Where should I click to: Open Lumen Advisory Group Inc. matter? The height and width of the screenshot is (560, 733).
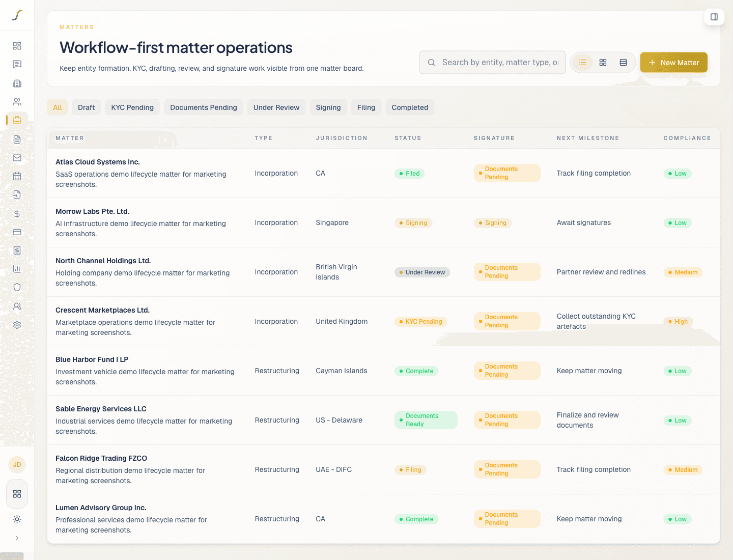(101, 508)
